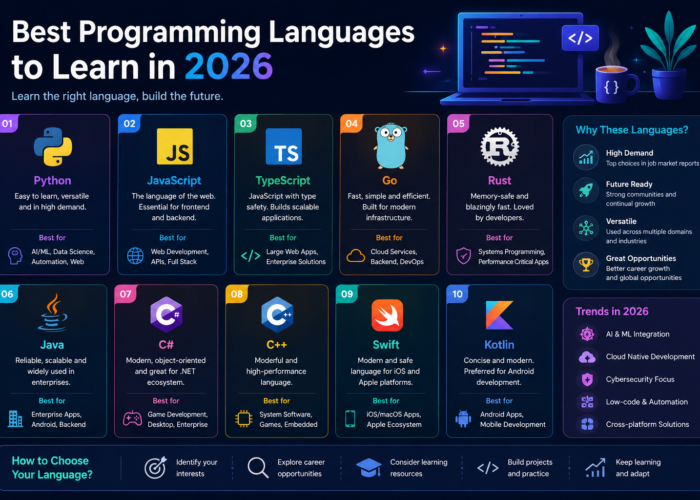Click the '2026' in the main title

[228, 66]
